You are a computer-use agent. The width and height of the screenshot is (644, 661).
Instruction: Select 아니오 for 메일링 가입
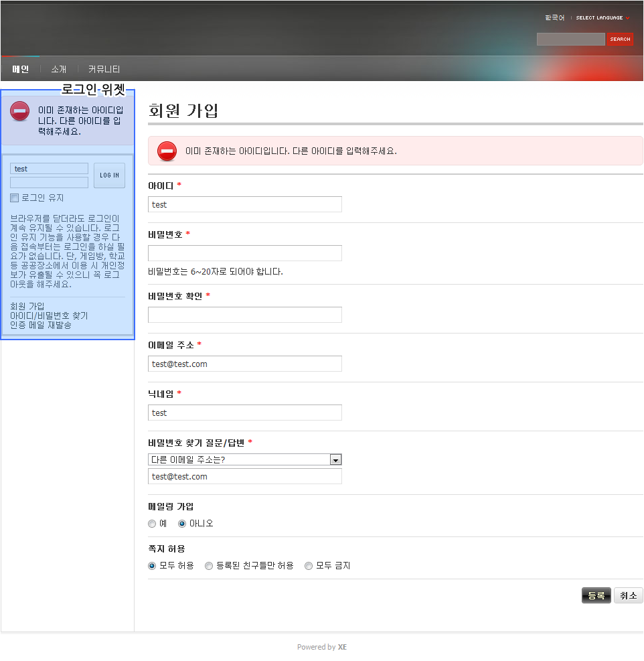click(x=182, y=524)
